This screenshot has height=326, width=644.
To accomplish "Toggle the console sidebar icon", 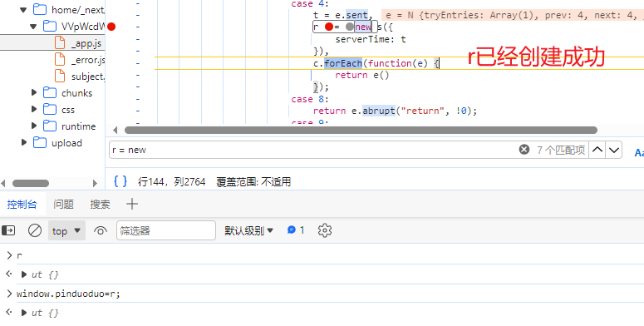I will coord(8,230).
